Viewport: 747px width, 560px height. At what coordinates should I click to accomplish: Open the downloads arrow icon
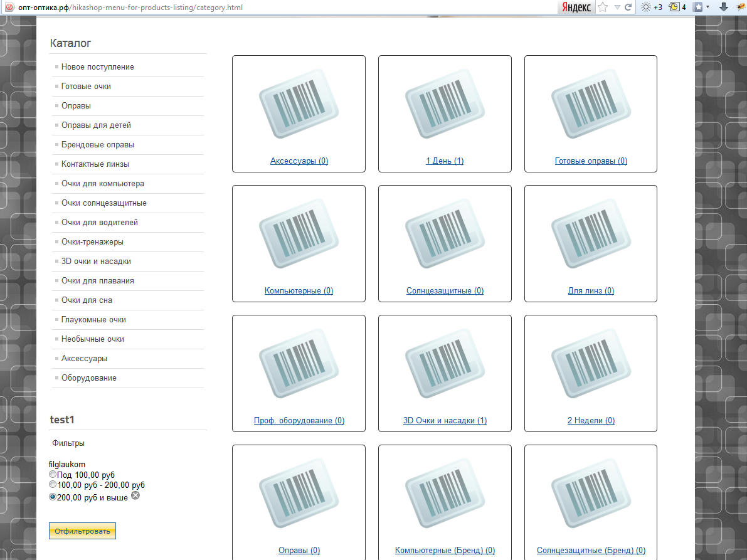(x=723, y=7)
